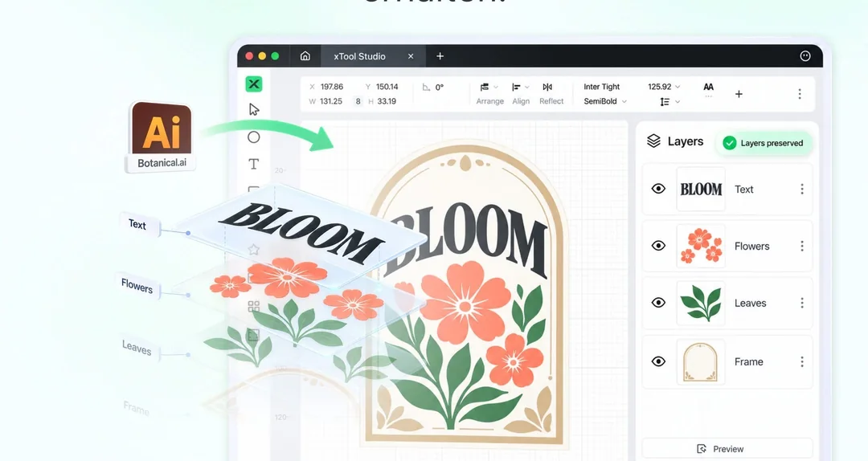Click the Preview button

pyautogui.click(x=727, y=449)
